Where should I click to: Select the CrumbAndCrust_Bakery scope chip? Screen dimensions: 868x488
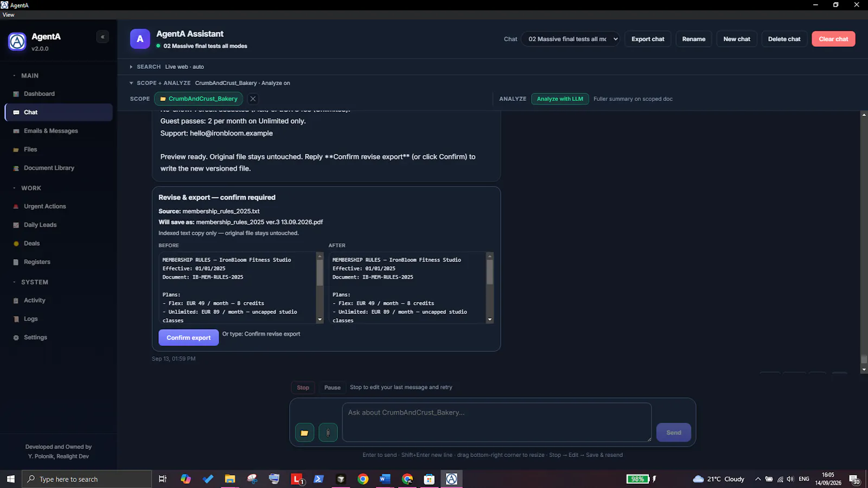coord(199,99)
